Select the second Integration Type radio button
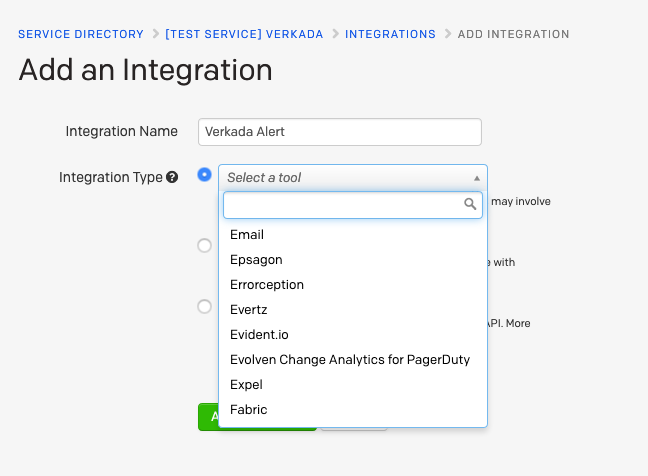This screenshot has height=476, width=648. point(205,245)
